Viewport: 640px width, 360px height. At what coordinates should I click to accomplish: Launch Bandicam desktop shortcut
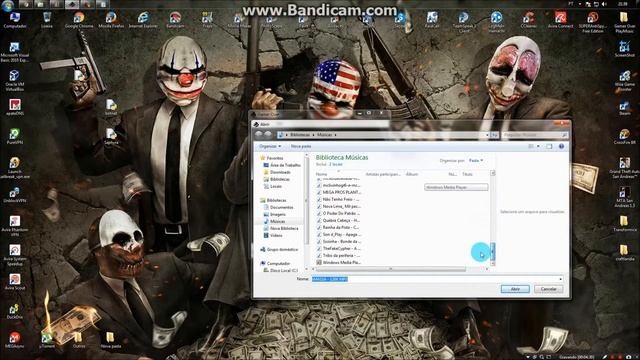pyautogui.click(x=175, y=20)
